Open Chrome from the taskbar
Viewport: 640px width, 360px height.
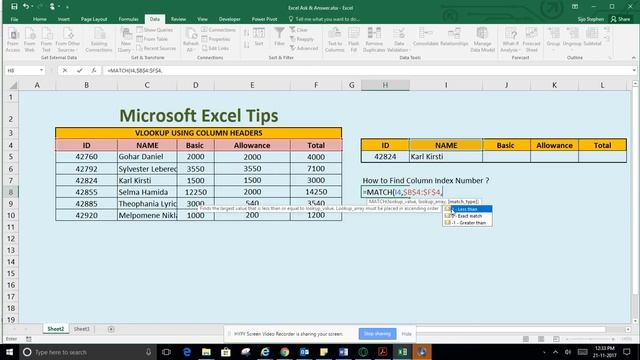click(284, 352)
